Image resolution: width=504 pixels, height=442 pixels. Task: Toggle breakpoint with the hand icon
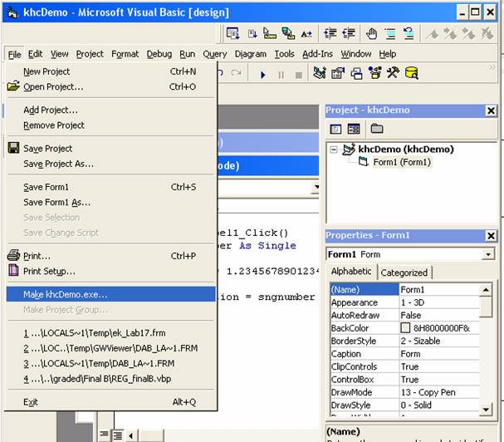tap(372, 33)
